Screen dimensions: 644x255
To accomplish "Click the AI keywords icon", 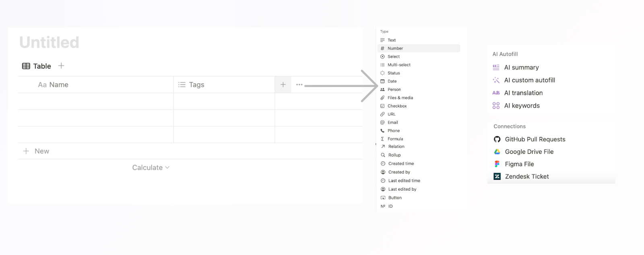I will tap(496, 105).
